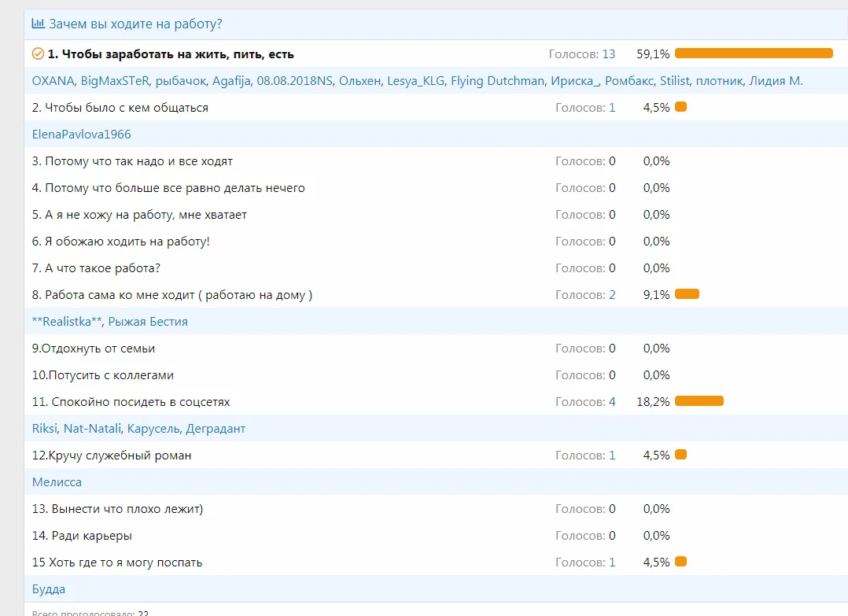Click the Будда username
Image resolution: width=848 pixels, height=616 pixels.
[x=49, y=589]
